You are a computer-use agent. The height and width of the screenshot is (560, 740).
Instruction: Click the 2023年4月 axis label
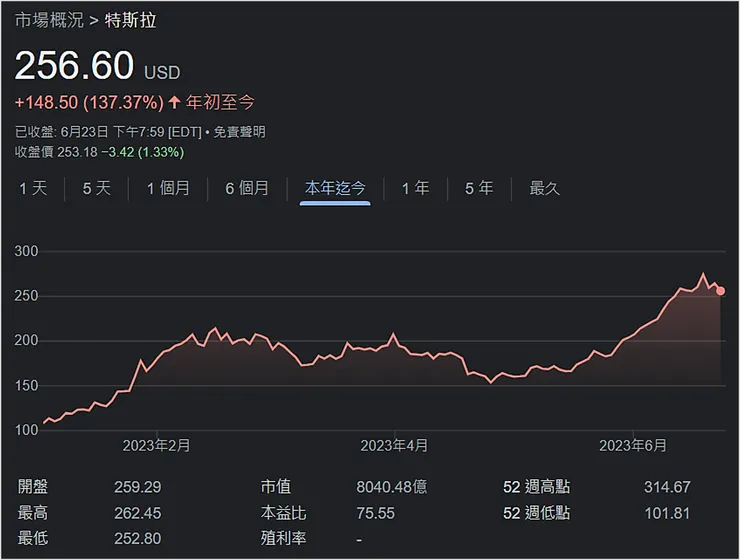(x=394, y=445)
